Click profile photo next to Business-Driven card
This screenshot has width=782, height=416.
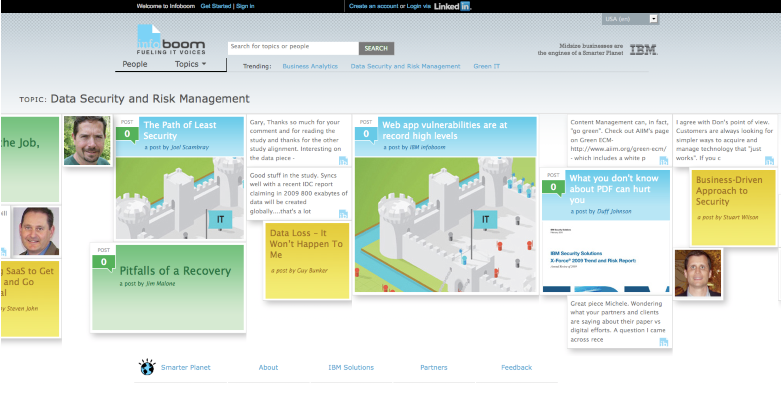coord(698,273)
